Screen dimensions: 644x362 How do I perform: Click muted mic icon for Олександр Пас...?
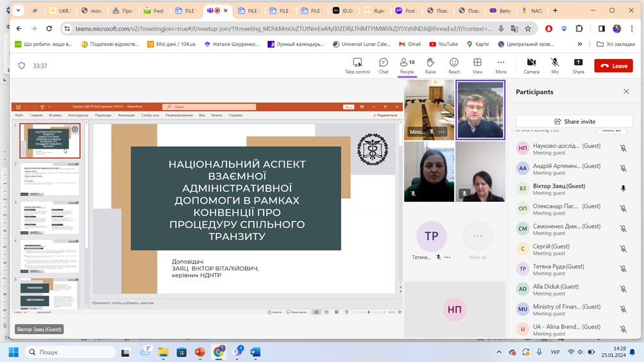click(623, 208)
